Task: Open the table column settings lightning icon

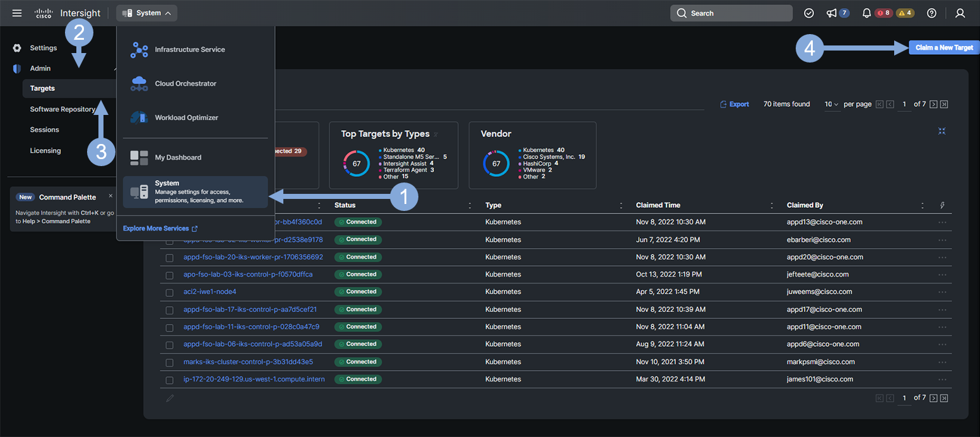Action: (943, 205)
